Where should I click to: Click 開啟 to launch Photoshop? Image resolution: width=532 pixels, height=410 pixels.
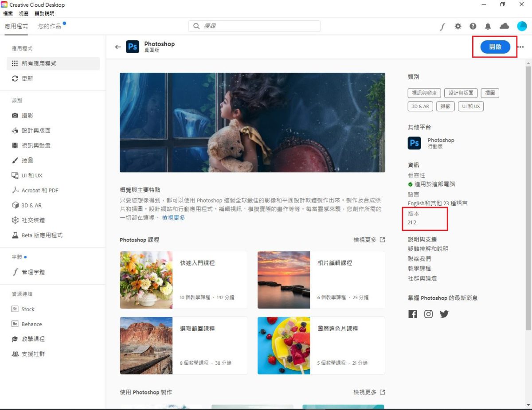[494, 47]
